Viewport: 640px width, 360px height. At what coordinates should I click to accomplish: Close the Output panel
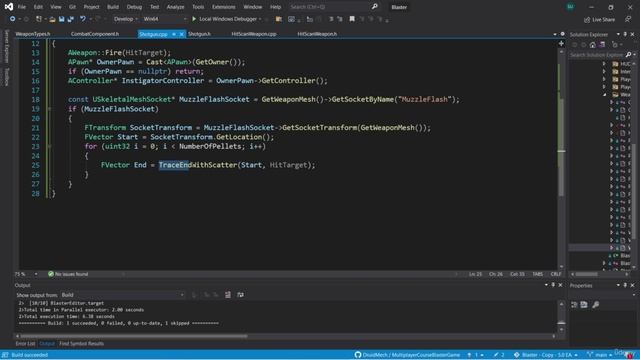point(560,285)
